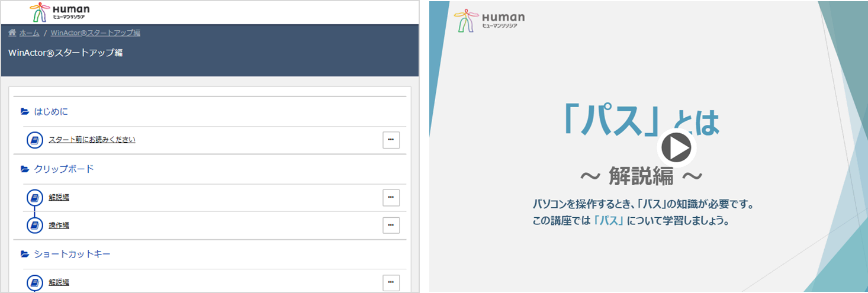The width and height of the screenshot is (868, 293).
Task: Open the ellipsis menu for クリップボード 解説編
Action: coord(391,198)
